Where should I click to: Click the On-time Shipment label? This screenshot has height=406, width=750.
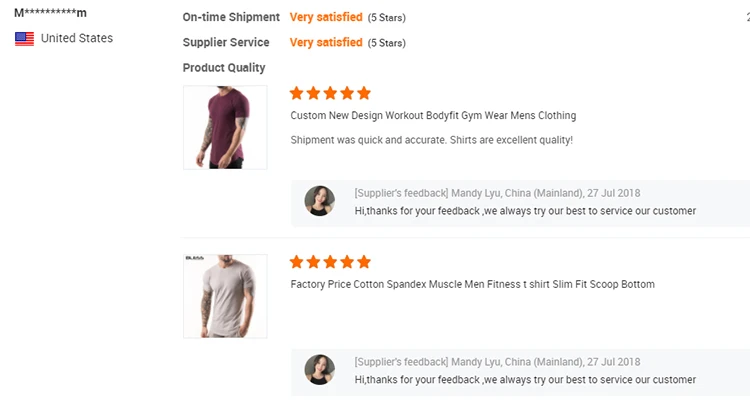click(x=231, y=17)
